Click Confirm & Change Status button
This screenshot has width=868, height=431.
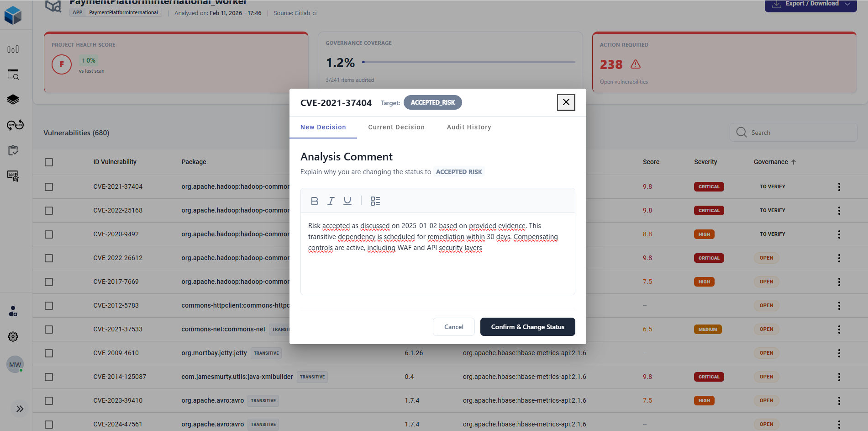coord(527,327)
